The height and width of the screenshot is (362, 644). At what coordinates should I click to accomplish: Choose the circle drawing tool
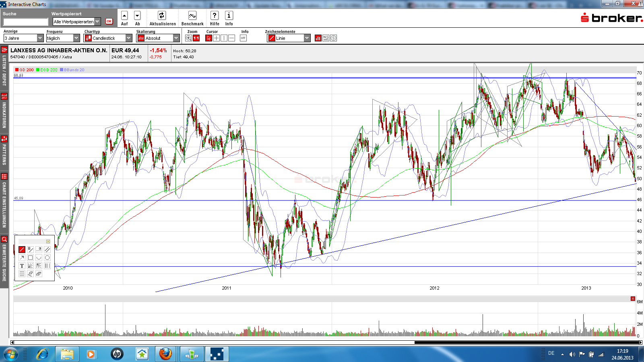[47, 257]
